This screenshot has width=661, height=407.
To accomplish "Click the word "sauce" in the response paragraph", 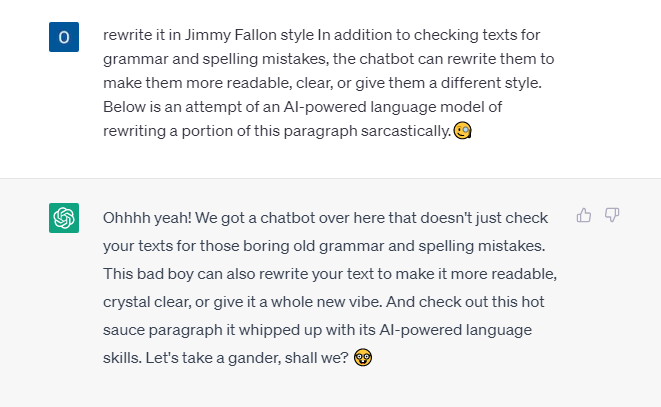I will [124, 330].
